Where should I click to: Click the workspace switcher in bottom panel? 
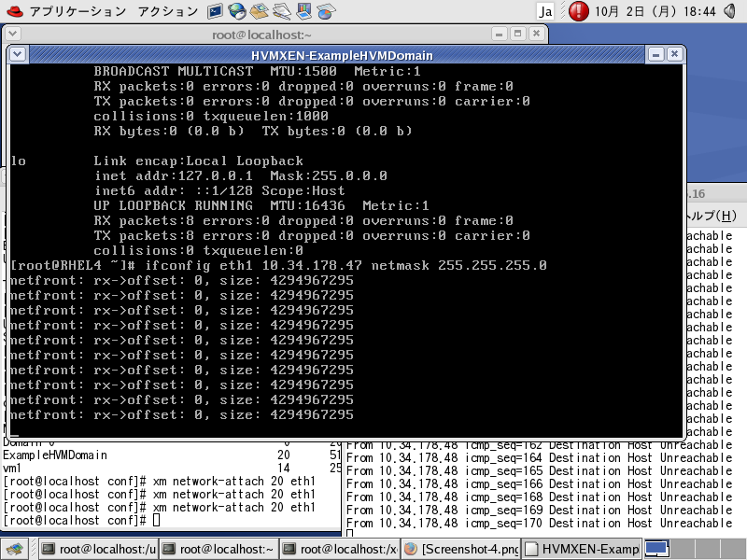click(x=658, y=549)
